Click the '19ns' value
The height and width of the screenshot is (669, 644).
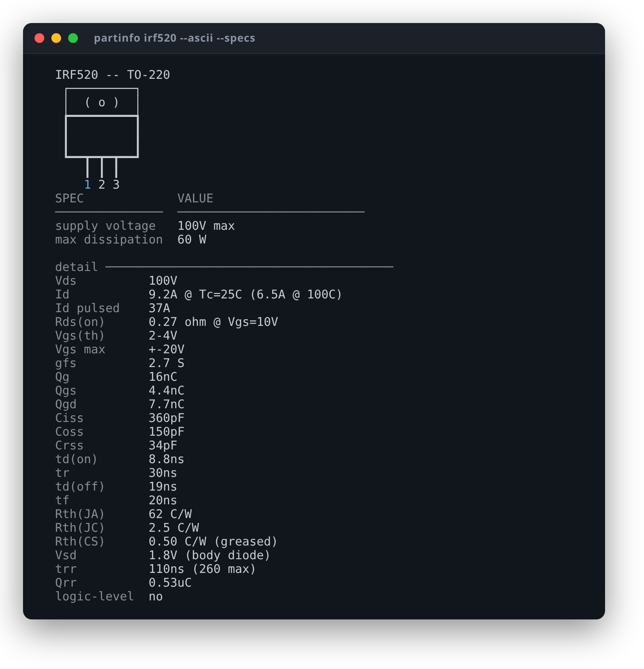click(x=163, y=487)
